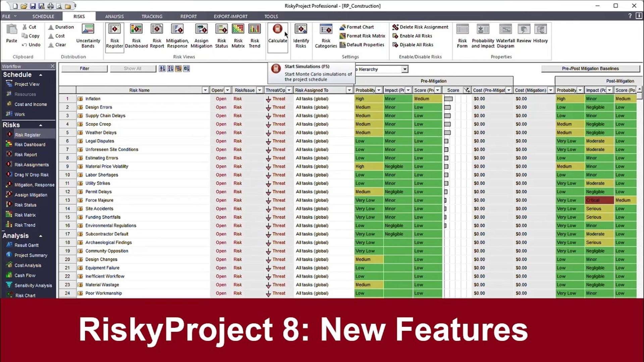Select Sensitivity Analysis in Workflow panel
The height and width of the screenshot is (362, 644).
33,286
